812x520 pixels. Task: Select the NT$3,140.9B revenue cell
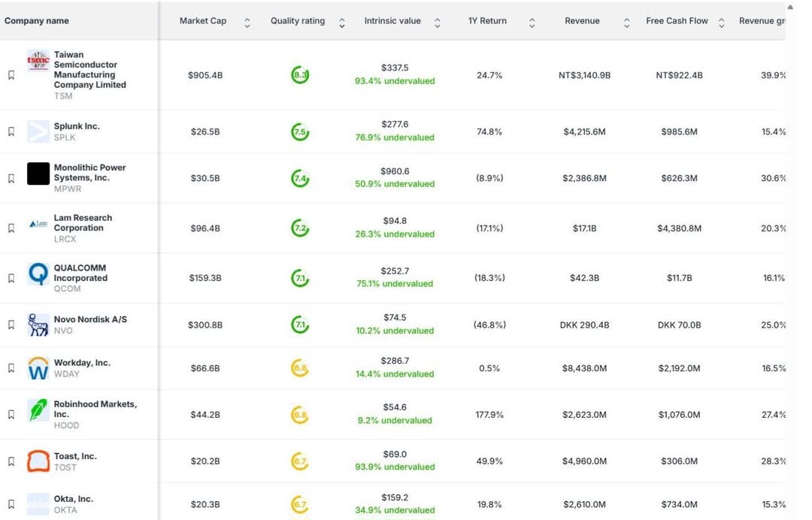pyautogui.click(x=584, y=76)
